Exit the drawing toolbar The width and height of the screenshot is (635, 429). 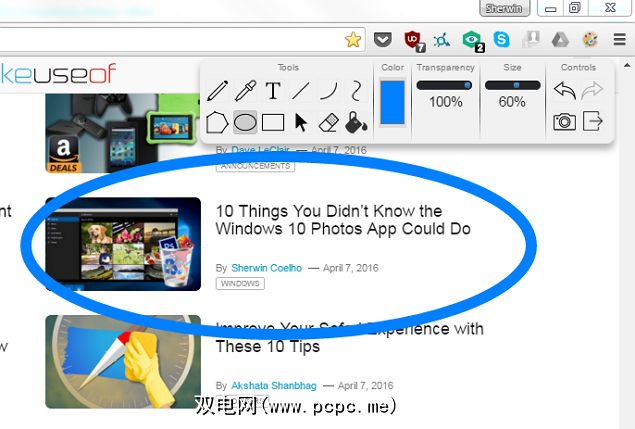click(592, 121)
